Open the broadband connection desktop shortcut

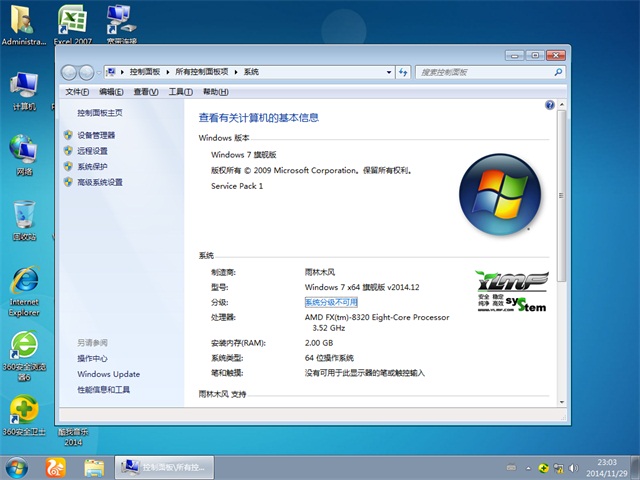pyautogui.click(x=122, y=24)
